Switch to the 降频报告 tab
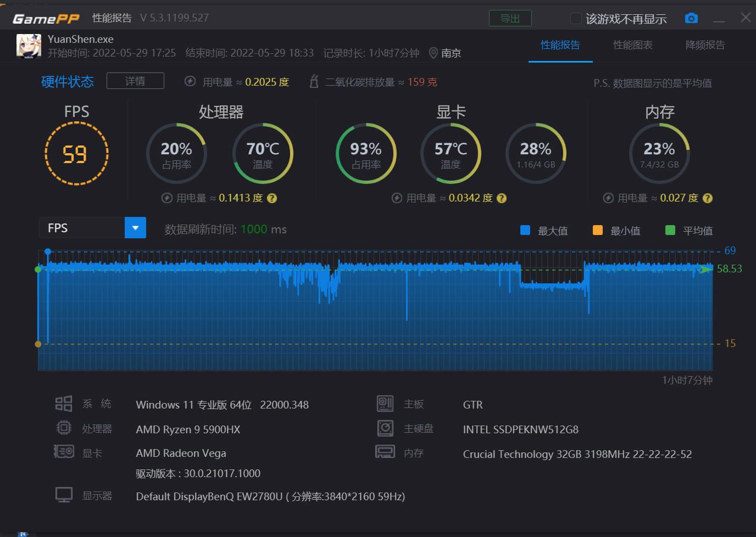Screen dimensions: 756x537 coord(705,46)
